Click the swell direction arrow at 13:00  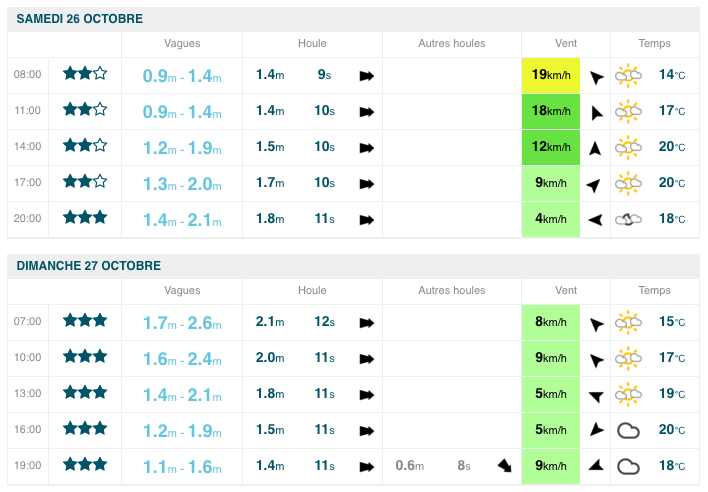[366, 394]
